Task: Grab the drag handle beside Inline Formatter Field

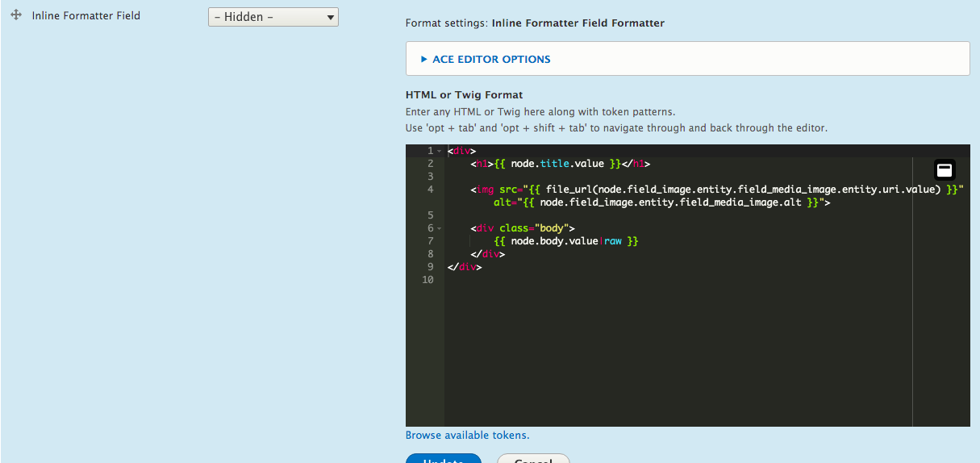Action: (16, 15)
